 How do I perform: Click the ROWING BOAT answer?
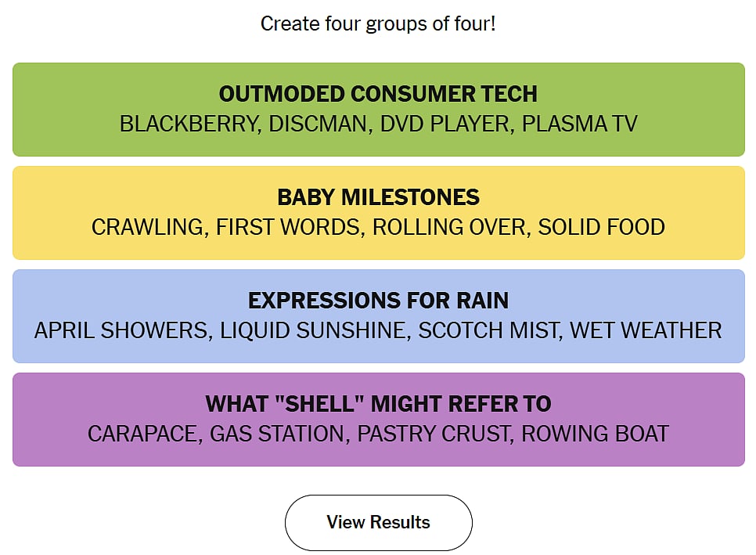(x=595, y=434)
